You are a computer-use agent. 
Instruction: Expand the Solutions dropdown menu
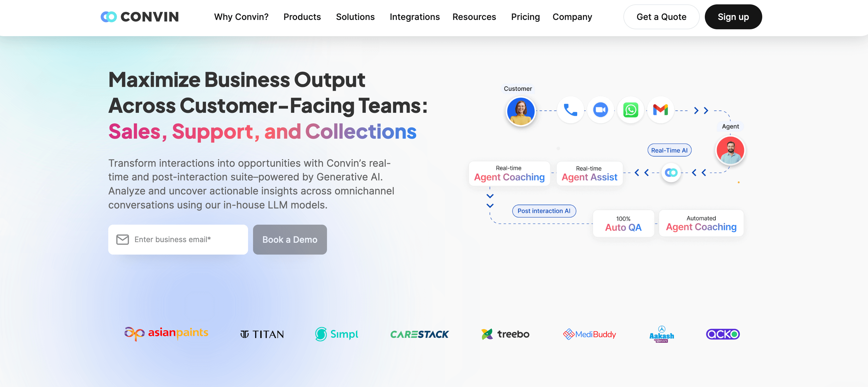[355, 16]
